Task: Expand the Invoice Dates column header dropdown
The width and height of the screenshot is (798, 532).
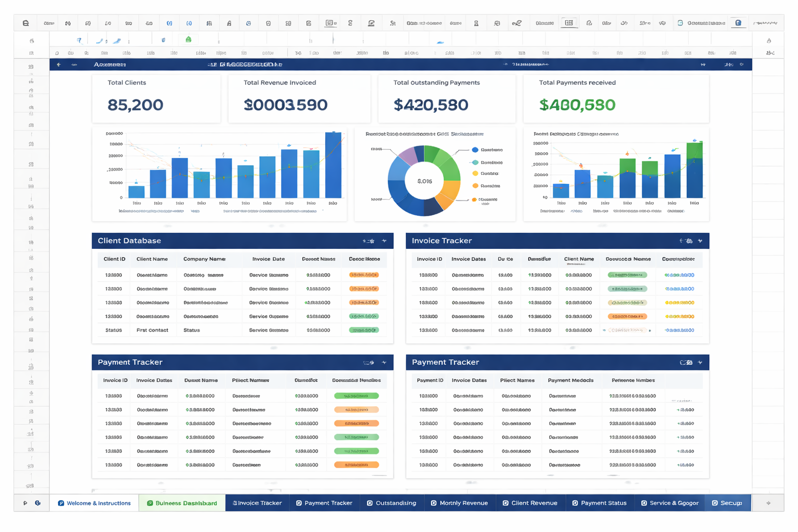Action: click(469, 259)
